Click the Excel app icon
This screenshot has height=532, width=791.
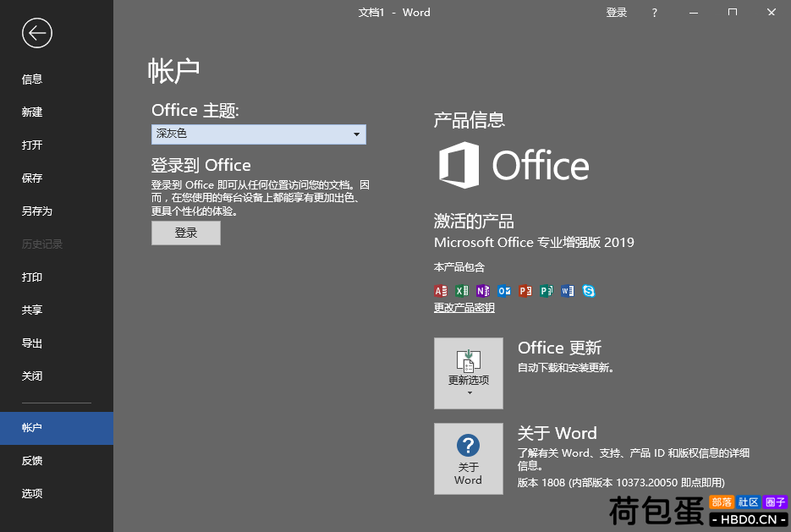tap(462, 291)
